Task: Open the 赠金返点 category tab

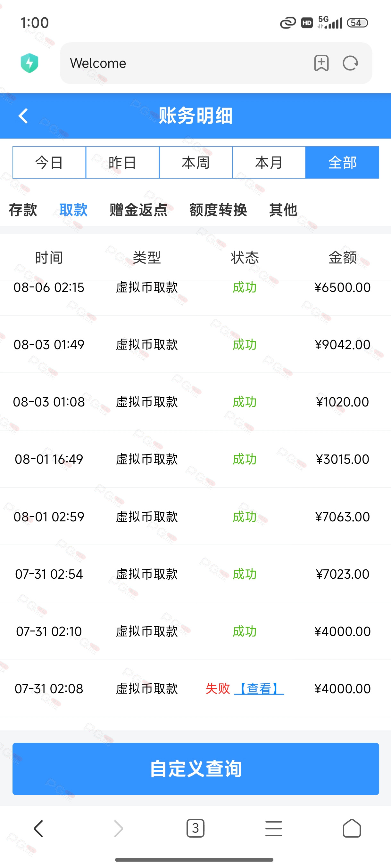Action: tap(138, 210)
